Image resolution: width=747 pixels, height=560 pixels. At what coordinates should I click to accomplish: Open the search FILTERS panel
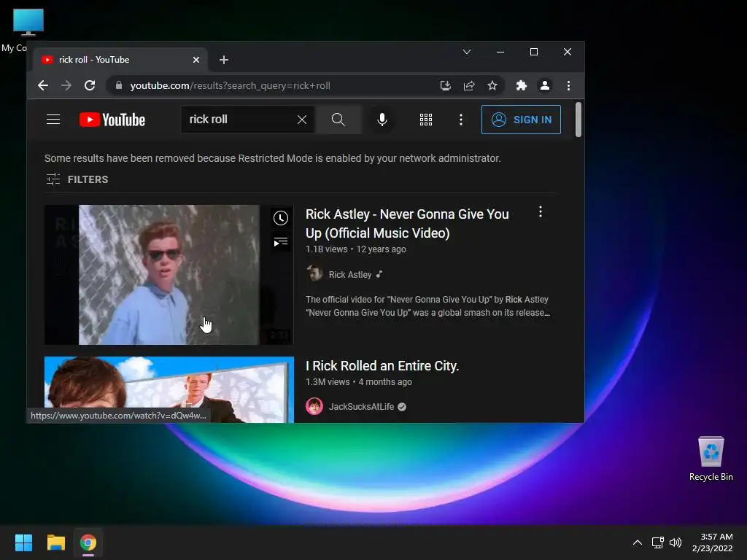[x=77, y=179]
